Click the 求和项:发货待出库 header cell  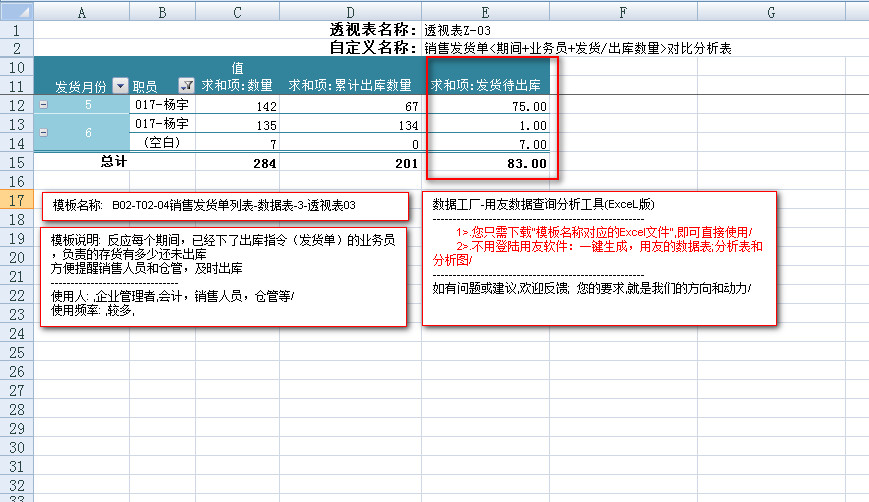tap(489, 86)
